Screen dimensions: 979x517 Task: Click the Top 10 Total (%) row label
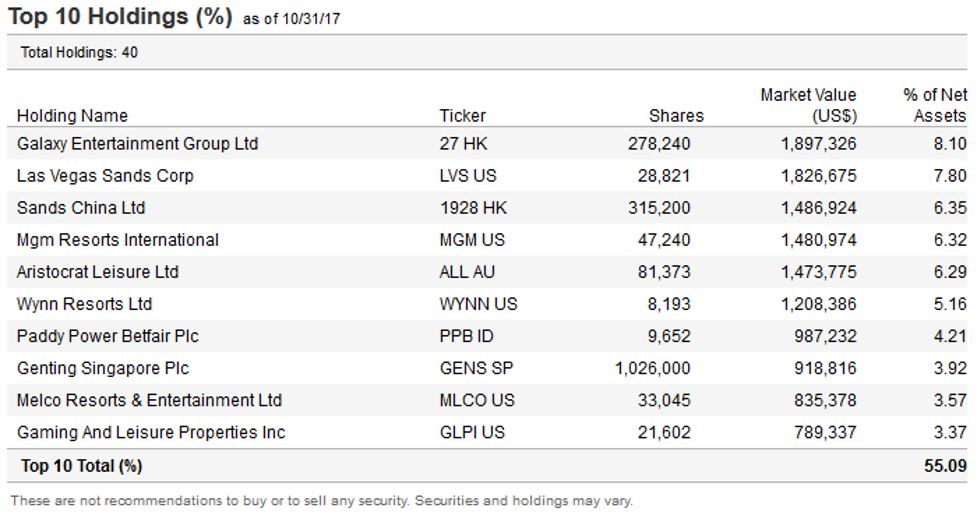click(x=81, y=465)
